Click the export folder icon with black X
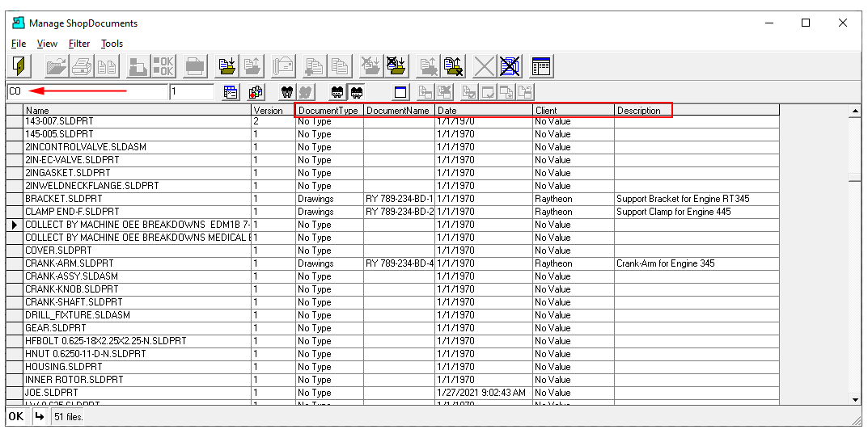This screenshot has height=438, width=868. click(453, 66)
